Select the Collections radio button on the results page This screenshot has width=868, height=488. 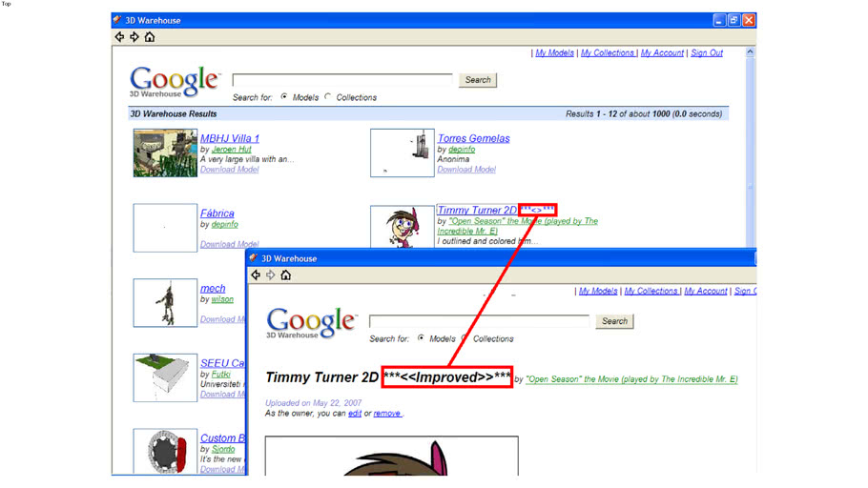pos(328,97)
